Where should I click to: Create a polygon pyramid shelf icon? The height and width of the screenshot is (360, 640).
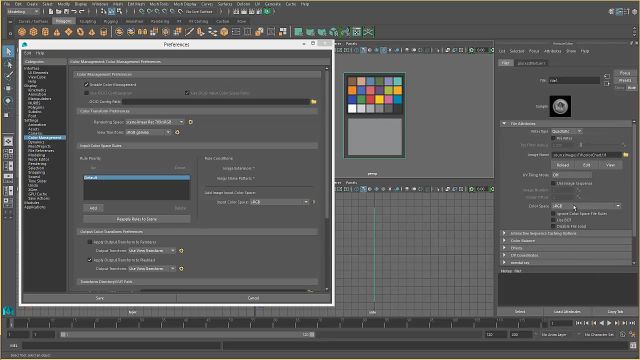(92, 32)
